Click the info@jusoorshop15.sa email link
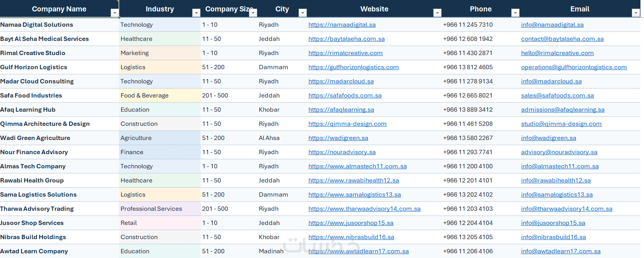 pyautogui.click(x=553, y=223)
